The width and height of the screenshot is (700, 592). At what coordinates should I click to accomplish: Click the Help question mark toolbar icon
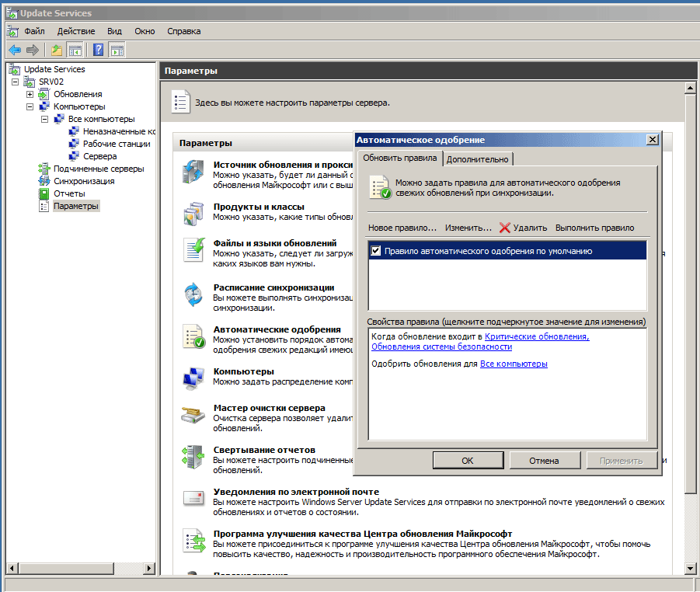pos(99,50)
